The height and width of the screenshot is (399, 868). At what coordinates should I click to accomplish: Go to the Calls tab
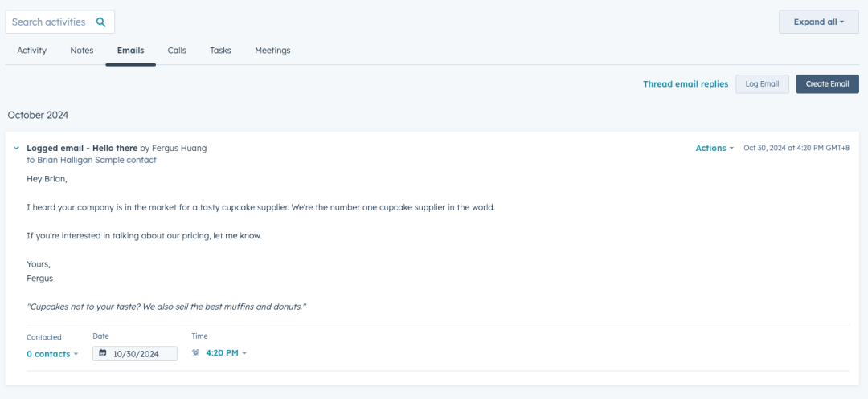click(x=177, y=51)
